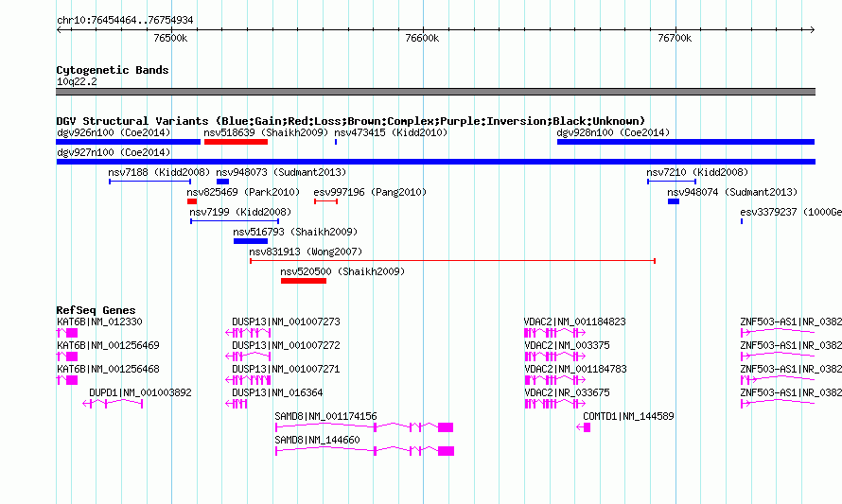The height and width of the screenshot is (504, 842).
Task: Click the KAT6B|NM_012330 gene label
Action: [x=100, y=322]
